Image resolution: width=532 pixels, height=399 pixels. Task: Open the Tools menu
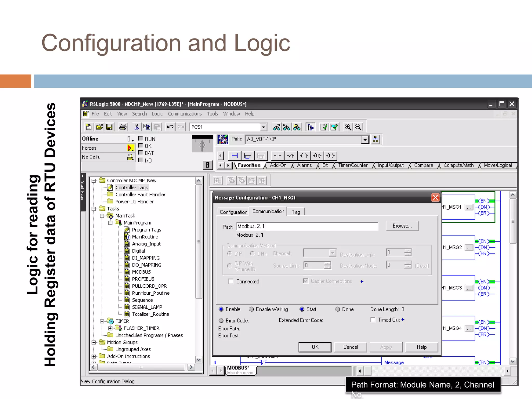click(x=212, y=114)
